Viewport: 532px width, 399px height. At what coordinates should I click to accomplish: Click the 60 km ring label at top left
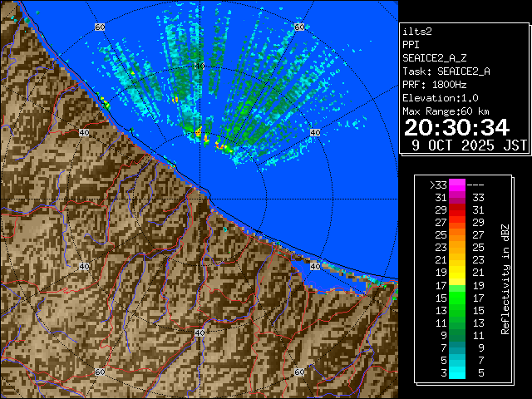[x=100, y=27]
